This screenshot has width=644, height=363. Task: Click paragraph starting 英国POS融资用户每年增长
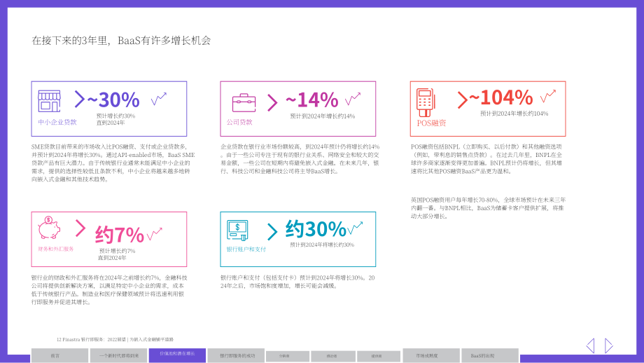tap(489, 208)
